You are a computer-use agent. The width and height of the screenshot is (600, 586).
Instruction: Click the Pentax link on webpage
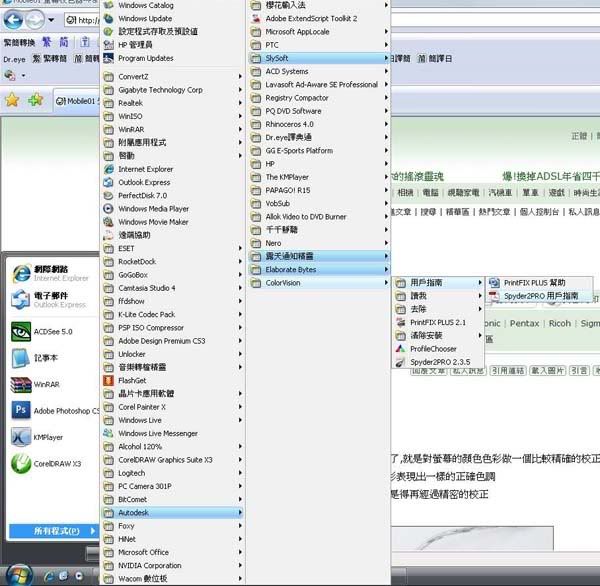tap(524, 323)
